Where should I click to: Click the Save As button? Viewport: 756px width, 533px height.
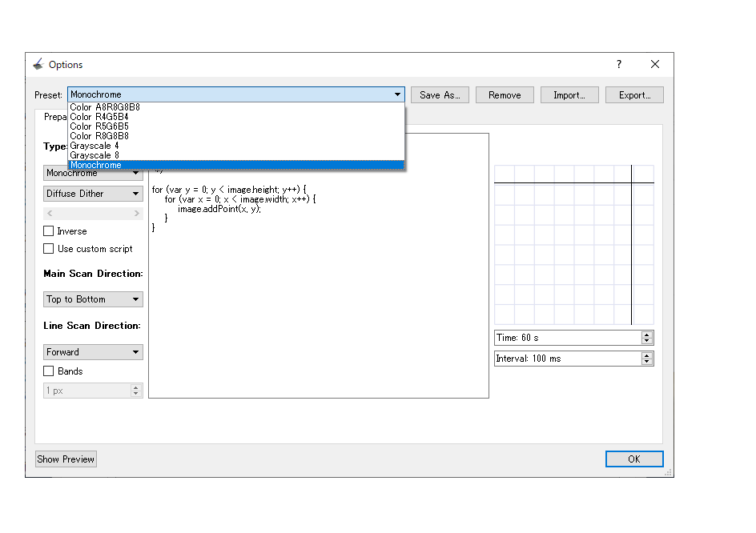pos(440,95)
